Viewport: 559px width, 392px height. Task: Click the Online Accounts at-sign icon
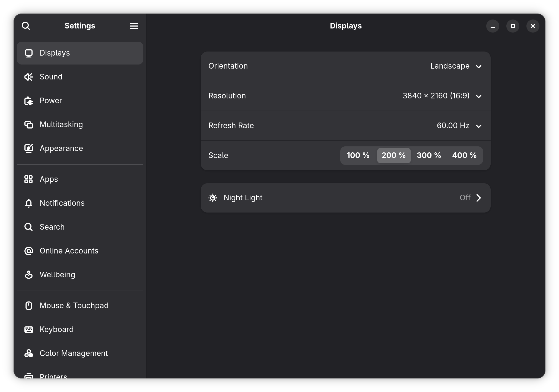29,251
